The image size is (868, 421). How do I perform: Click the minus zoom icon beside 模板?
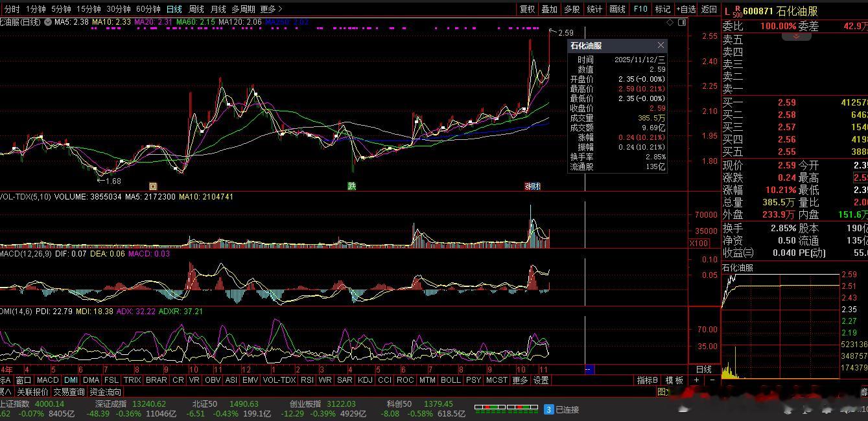712,380
